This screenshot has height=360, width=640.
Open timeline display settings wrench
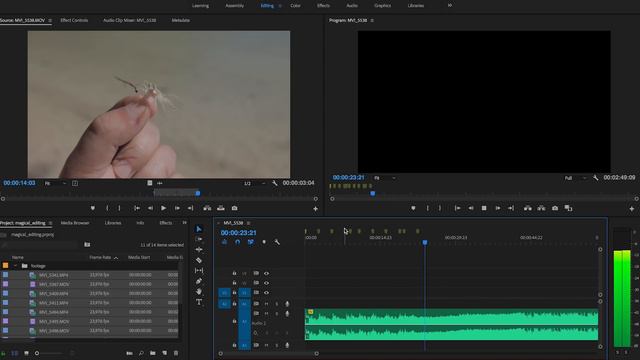[x=277, y=242]
